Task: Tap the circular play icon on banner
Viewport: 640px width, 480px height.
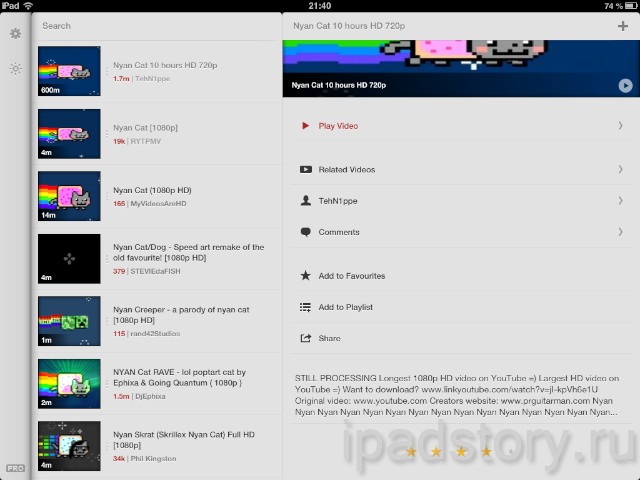Action: (x=625, y=85)
